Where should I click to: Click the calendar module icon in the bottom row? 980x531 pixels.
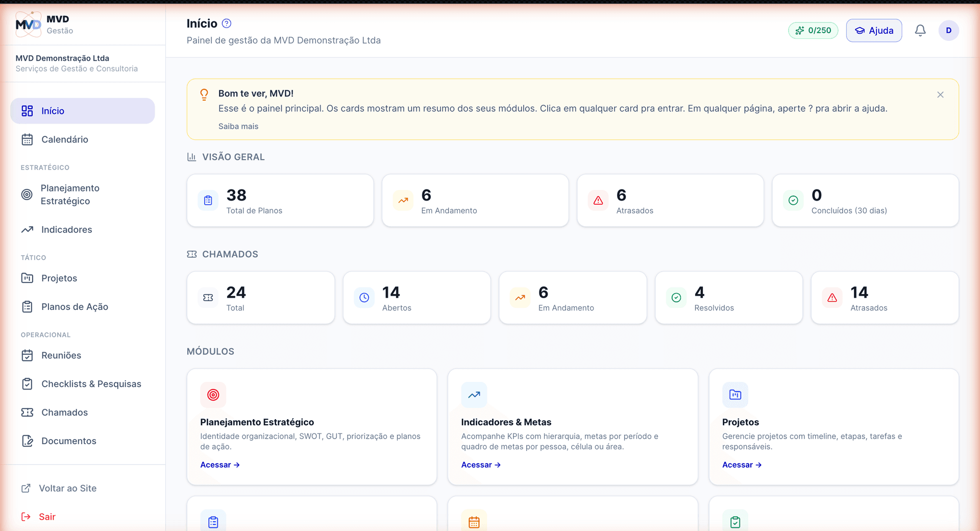coord(474,521)
